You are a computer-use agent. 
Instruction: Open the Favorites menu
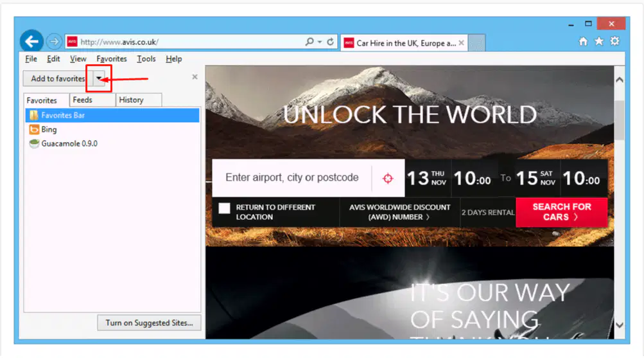(x=111, y=58)
